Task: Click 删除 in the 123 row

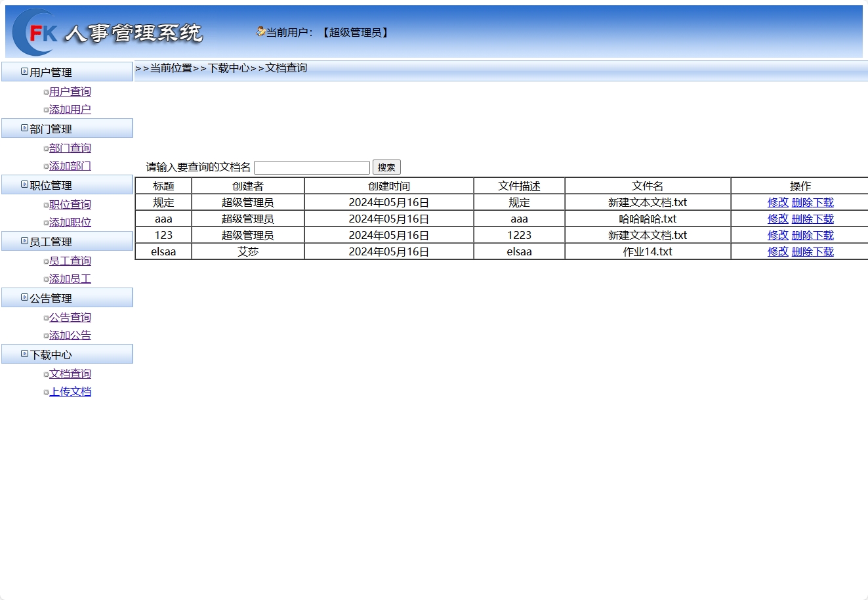Action: 802,236
